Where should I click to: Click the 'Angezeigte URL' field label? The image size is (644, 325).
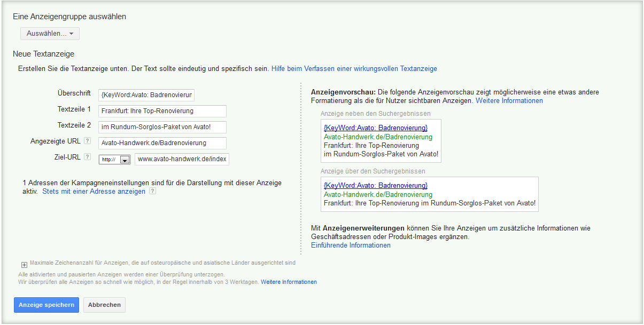tap(56, 141)
